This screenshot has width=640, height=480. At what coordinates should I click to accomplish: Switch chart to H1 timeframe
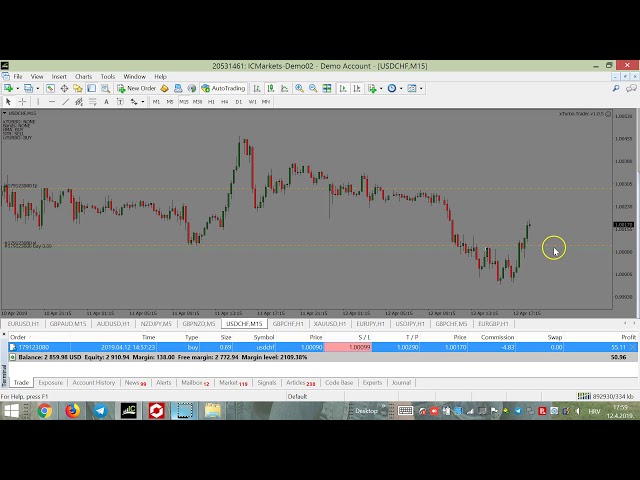(x=211, y=101)
